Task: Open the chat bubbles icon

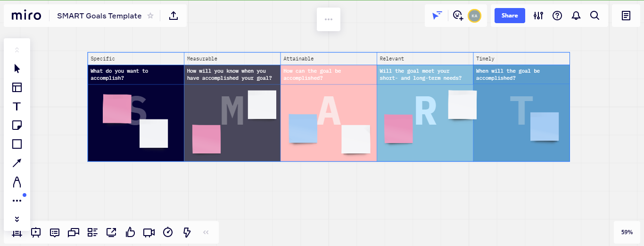Action: point(74,232)
